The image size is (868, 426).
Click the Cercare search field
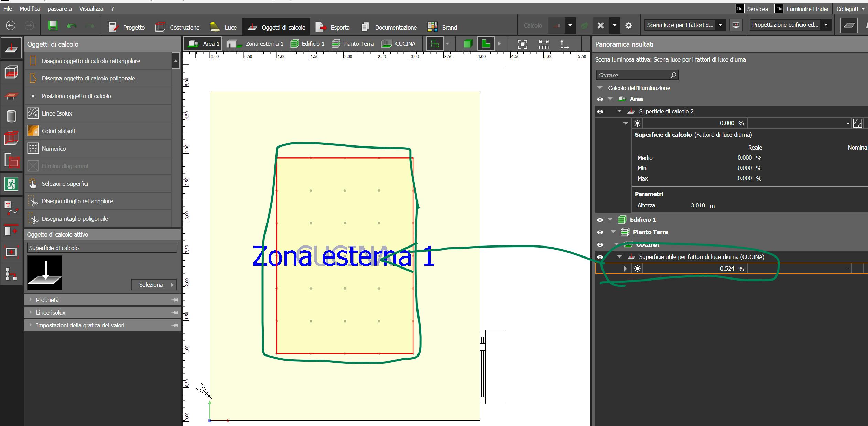tap(633, 75)
